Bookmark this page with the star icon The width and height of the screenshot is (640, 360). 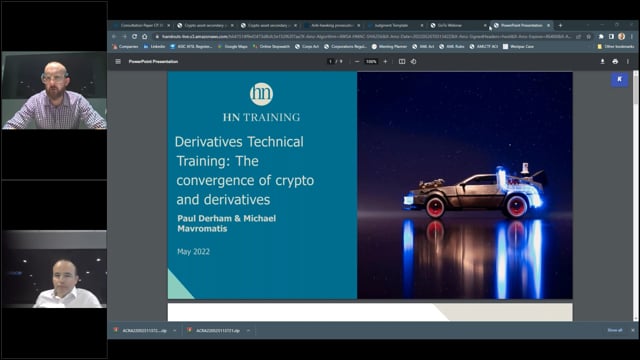(588, 36)
